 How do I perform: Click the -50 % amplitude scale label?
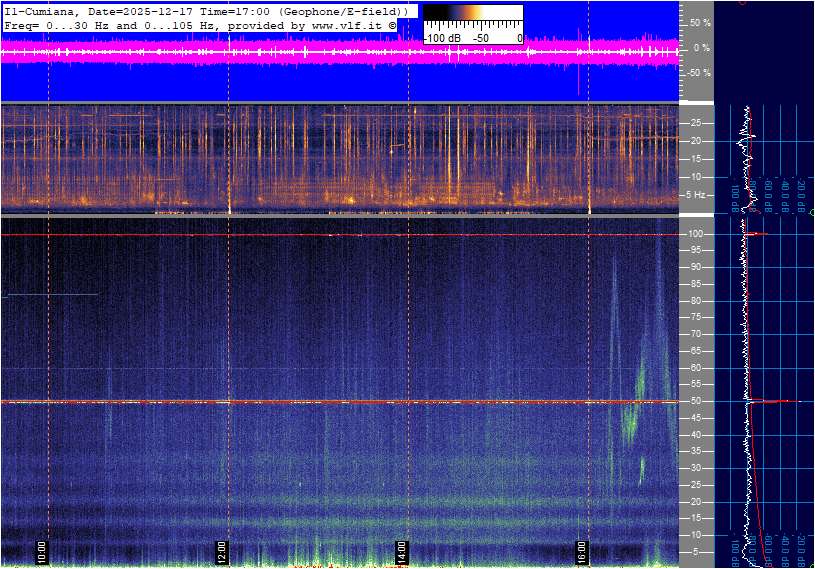[698, 73]
